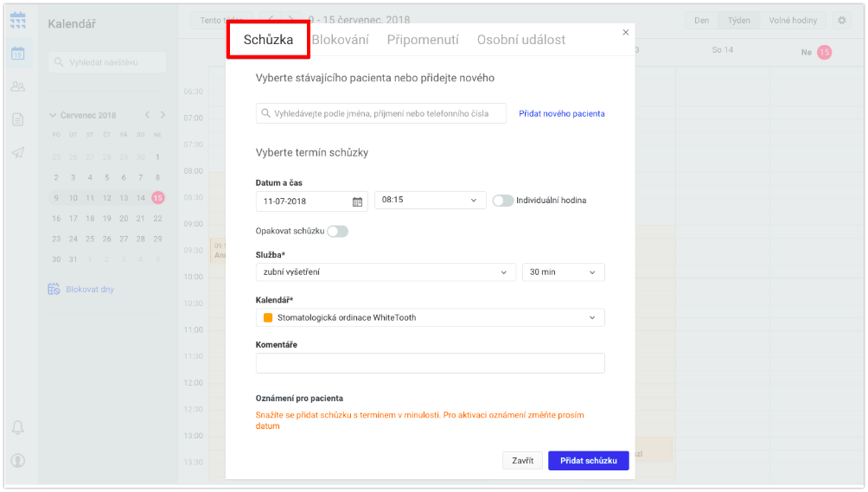
Task: Open the zubní vyšetření service dropdown
Action: tap(386, 272)
